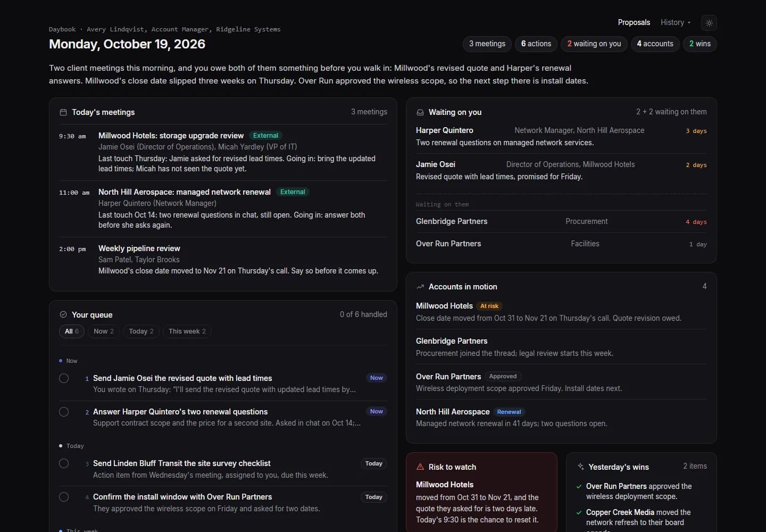Select the All 6 queue filter

click(72, 331)
